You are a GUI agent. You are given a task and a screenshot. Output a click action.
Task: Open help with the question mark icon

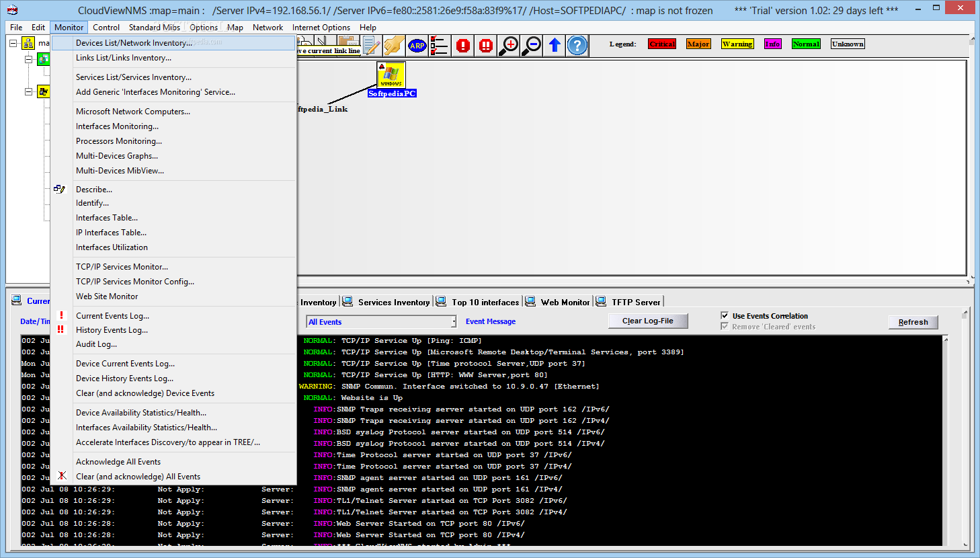(x=577, y=45)
